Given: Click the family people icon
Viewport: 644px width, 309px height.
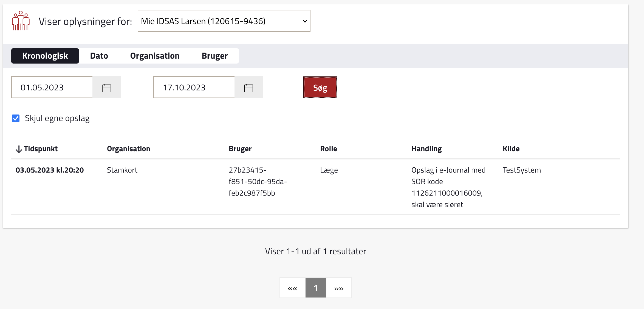Looking at the screenshot, I should click(21, 21).
